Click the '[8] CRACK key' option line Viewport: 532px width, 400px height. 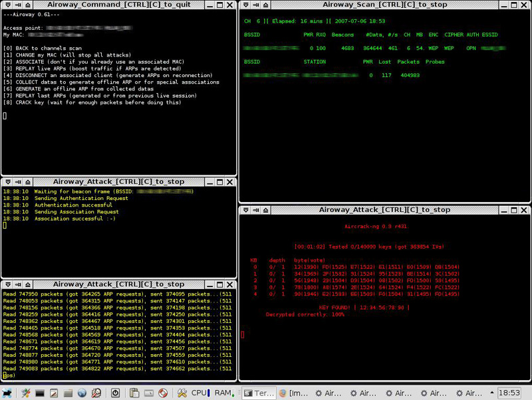(92, 102)
